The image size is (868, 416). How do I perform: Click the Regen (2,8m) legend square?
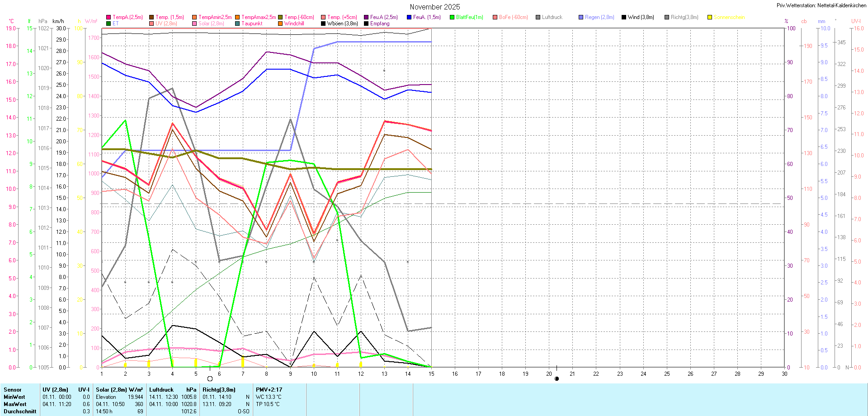pos(581,17)
